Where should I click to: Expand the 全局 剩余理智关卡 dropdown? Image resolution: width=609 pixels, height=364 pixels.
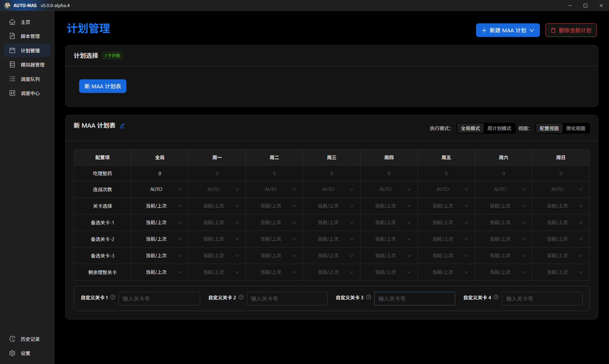coord(160,272)
